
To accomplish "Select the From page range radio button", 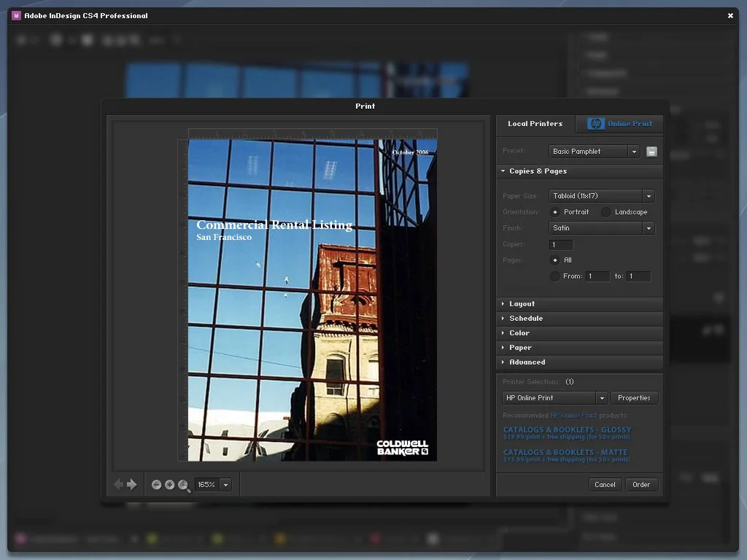I will tap(555, 276).
